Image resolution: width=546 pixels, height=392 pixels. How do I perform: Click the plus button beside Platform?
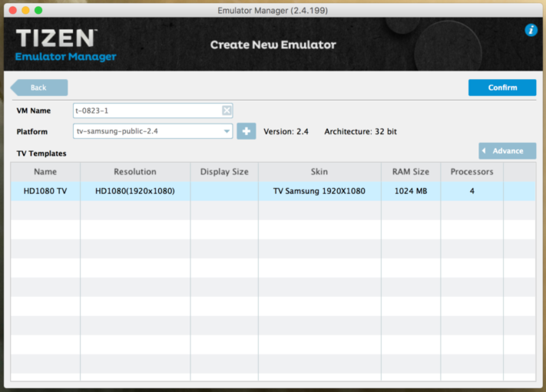(247, 131)
